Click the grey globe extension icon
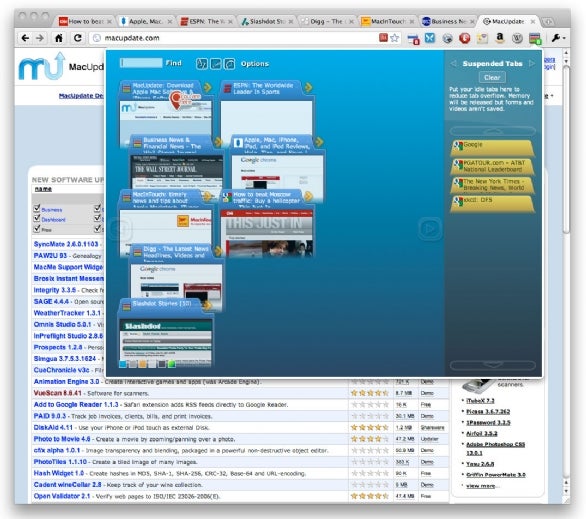The width and height of the screenshot is (586, 519). 447,38
